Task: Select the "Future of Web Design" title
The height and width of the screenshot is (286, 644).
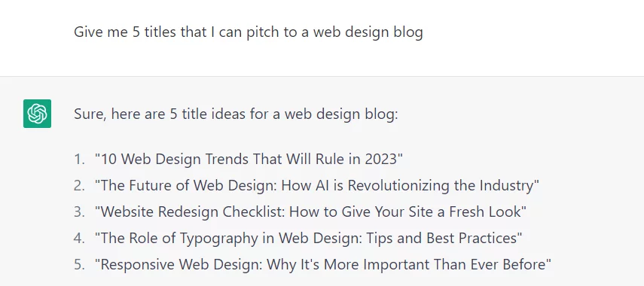Action: pyautogui.click(x=316, y=185)
